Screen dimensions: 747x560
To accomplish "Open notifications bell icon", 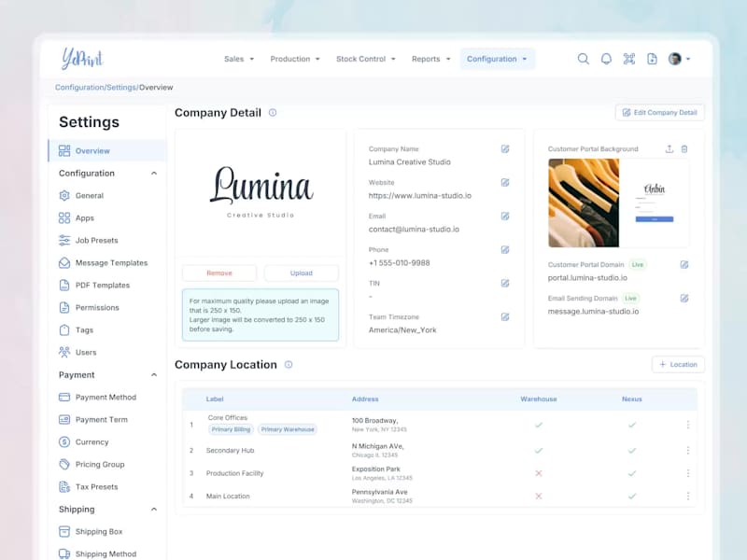I will (x=605, y=58).
